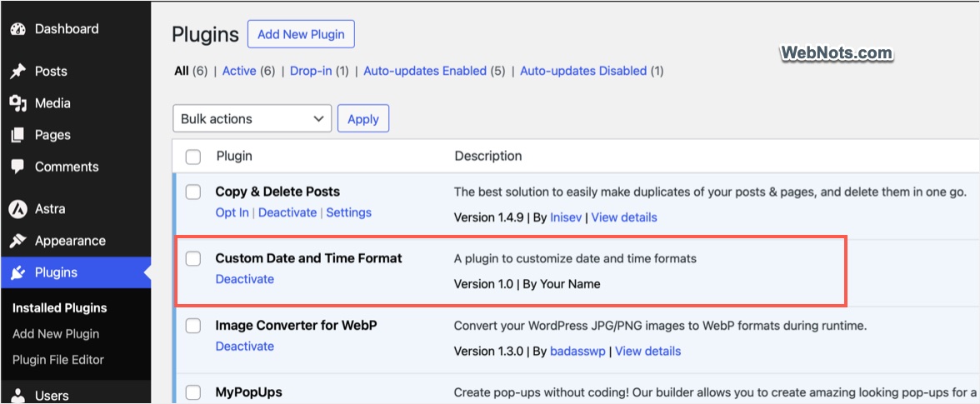
Task: Click the Custom Date and Time Format title
Action: click(308, 258)
